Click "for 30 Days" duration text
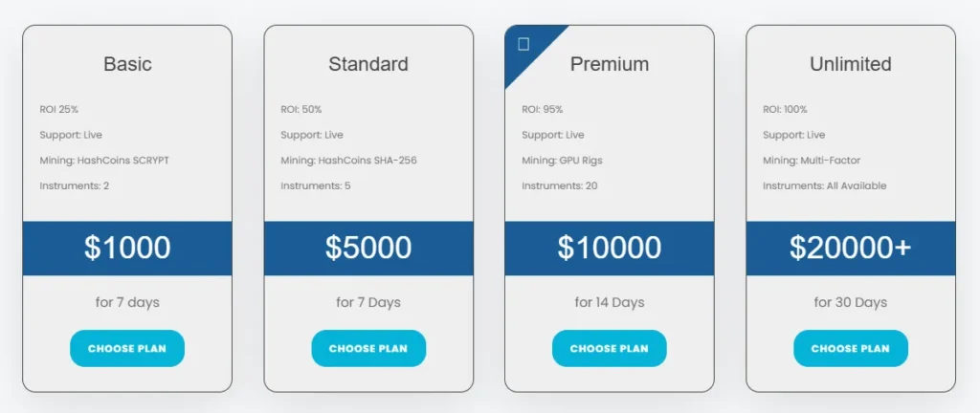Image resolution: width=980 pixels, height=413 pixels. click(x=851, y=302)
